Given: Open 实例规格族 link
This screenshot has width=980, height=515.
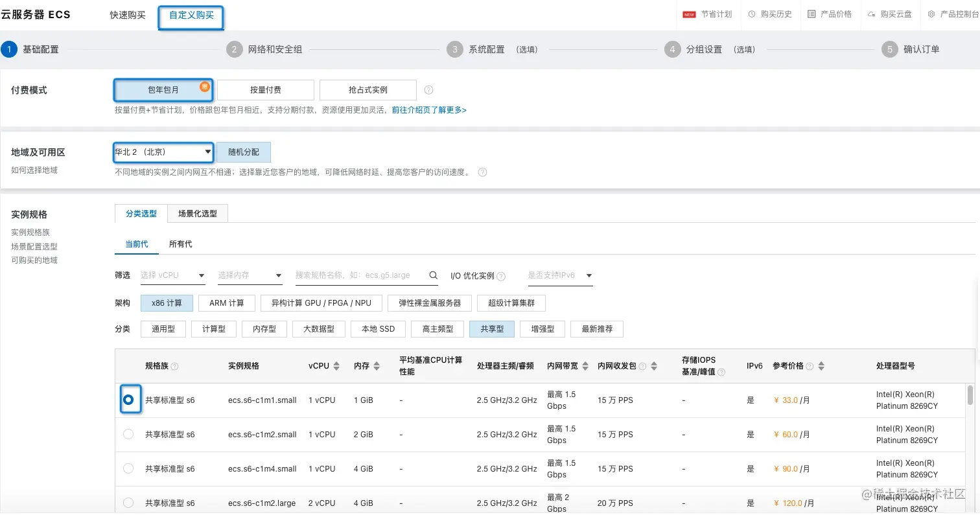Looking at the screenshot, I should [x=30, y=233].
